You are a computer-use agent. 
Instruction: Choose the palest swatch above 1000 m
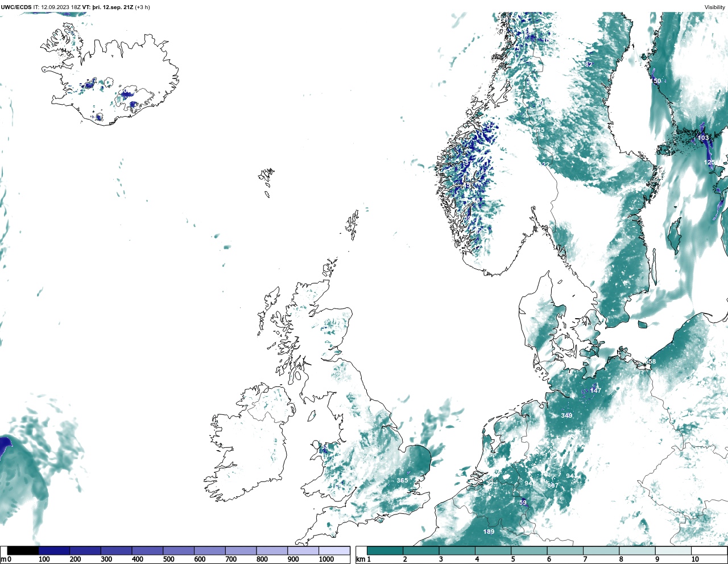pos(334,551)
